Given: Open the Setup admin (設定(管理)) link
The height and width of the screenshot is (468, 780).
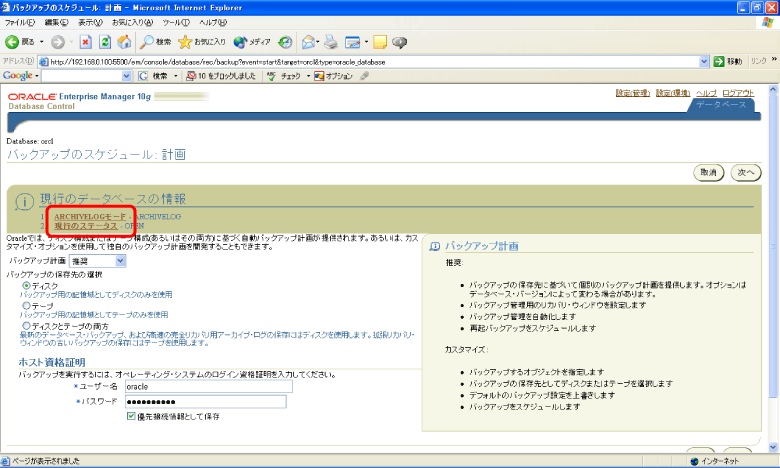Looking at the screenshot, I should point(633,93).
